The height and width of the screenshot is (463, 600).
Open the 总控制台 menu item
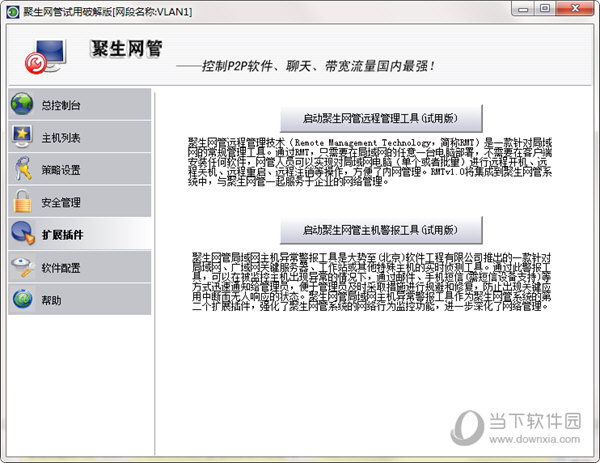[x=80, y=104]
